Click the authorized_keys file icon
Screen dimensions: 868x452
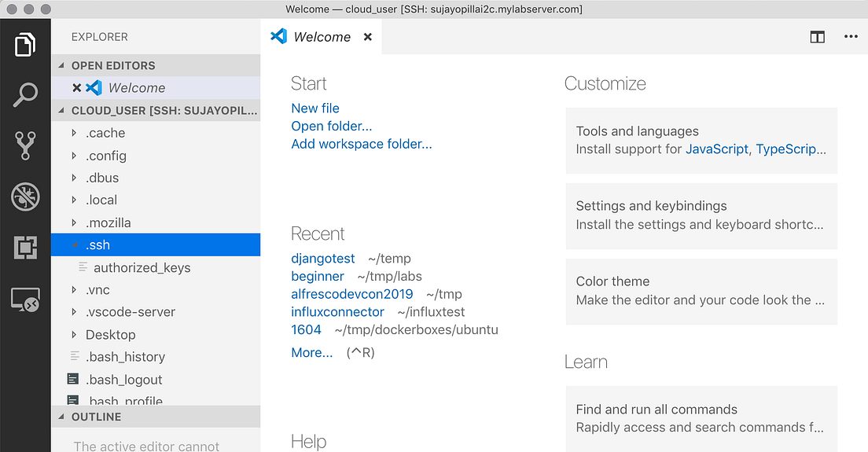point(83,267)
